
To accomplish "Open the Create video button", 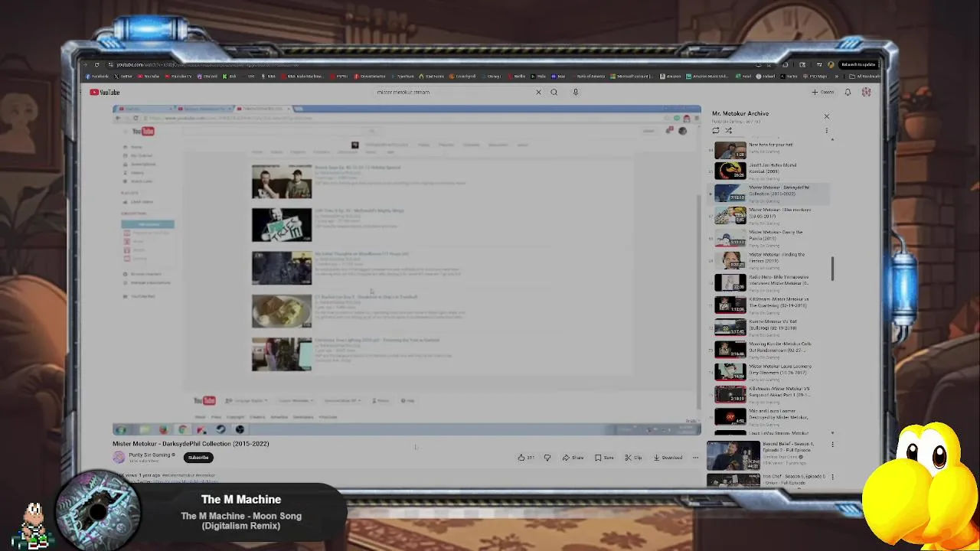I will click(823, 92).
